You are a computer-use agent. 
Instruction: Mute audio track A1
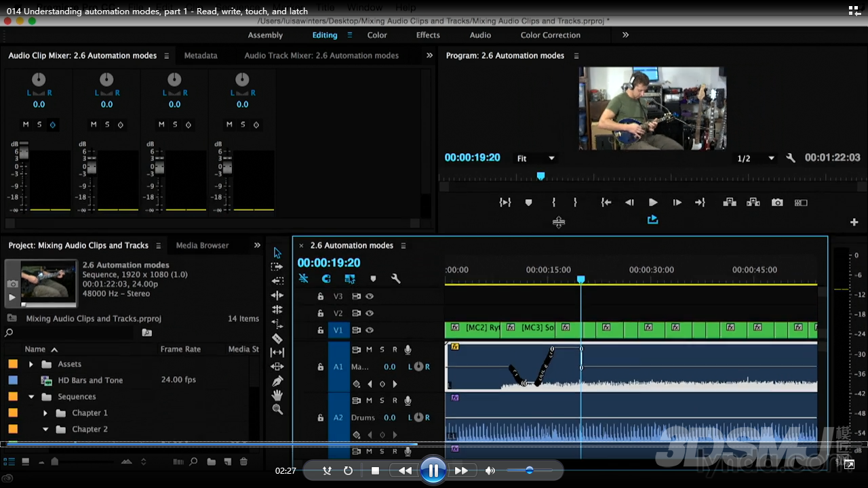coord(369,350)
